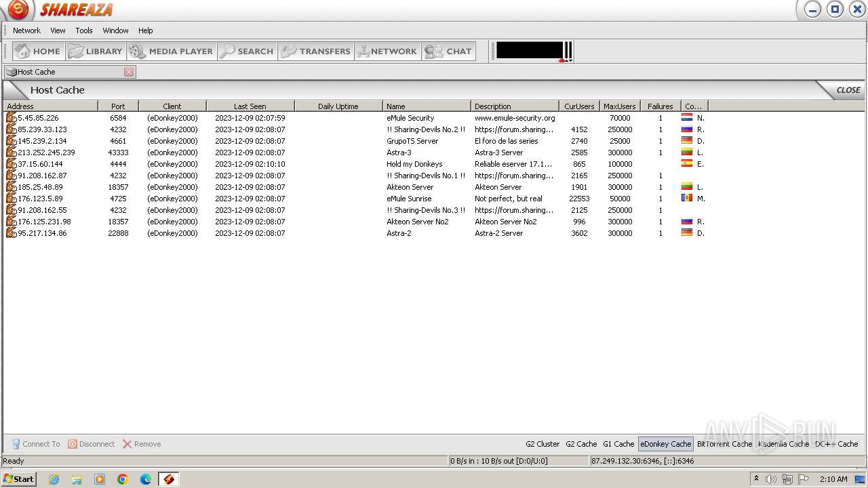The width and height of the screenshot is (868, 488).
Task: Click the German flag in Astra-2 row
Action: pyautogui.click(x=687, y=233)
